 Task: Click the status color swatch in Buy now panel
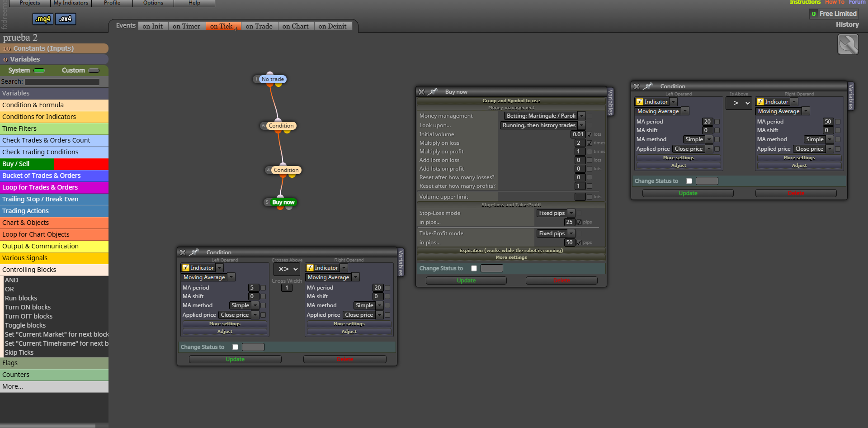coord(491,268)
